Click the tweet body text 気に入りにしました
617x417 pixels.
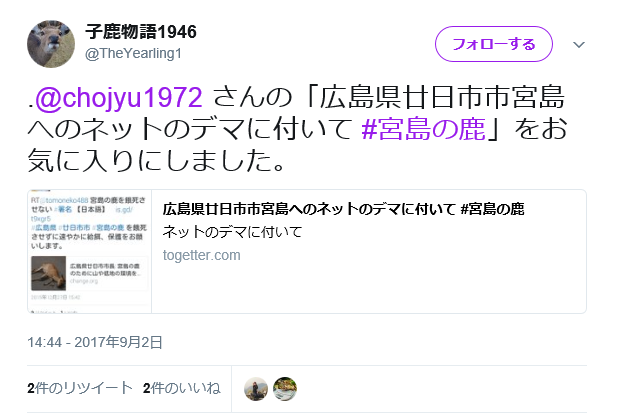[156, 161]
